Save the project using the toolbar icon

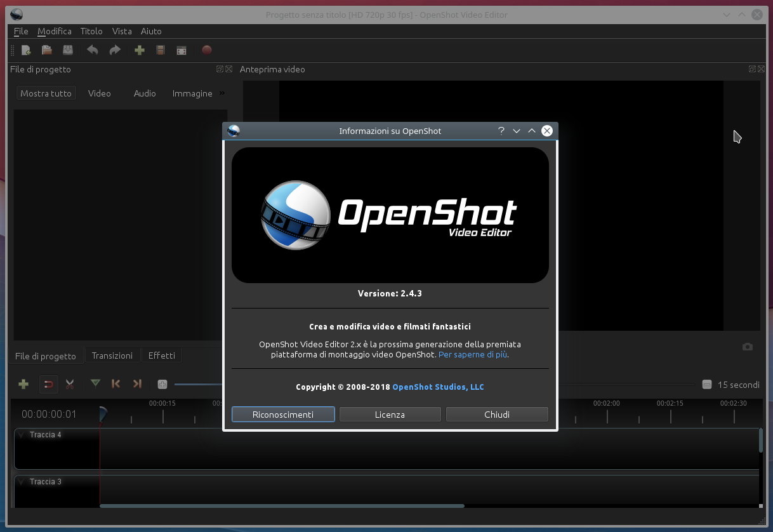pyautogui.click(x=67, y=50)
